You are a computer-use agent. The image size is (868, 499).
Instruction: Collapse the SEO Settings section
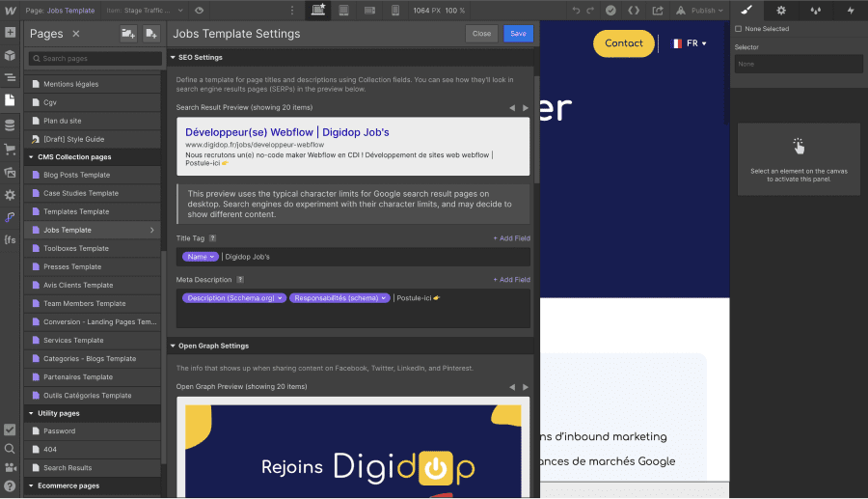[x=173, y=57]
